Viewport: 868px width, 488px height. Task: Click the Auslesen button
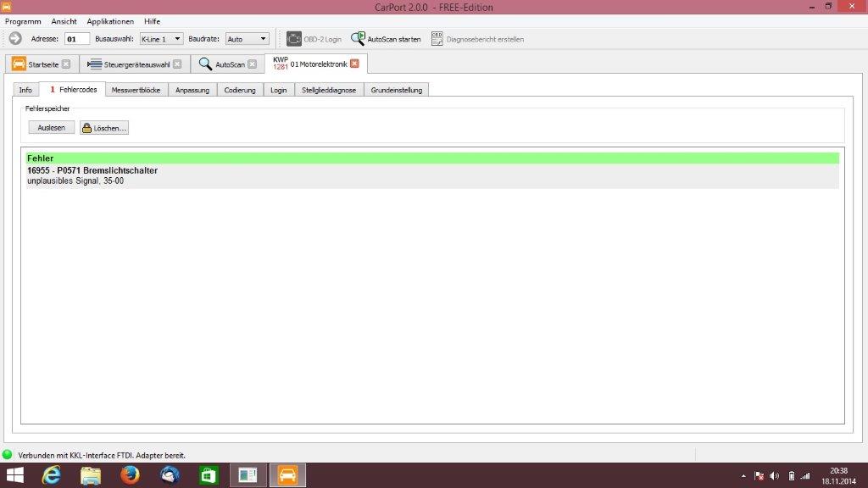52,128
